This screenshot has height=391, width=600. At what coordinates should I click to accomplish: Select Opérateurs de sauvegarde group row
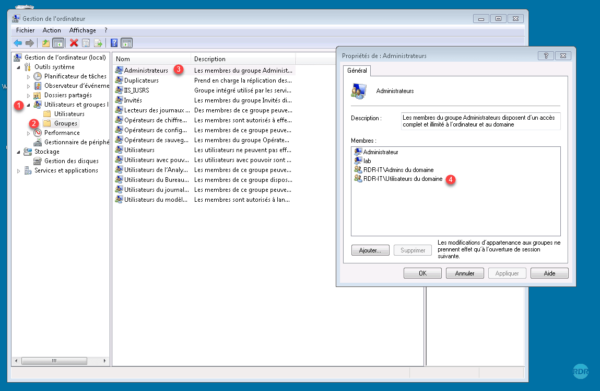(x=205, y=140)
